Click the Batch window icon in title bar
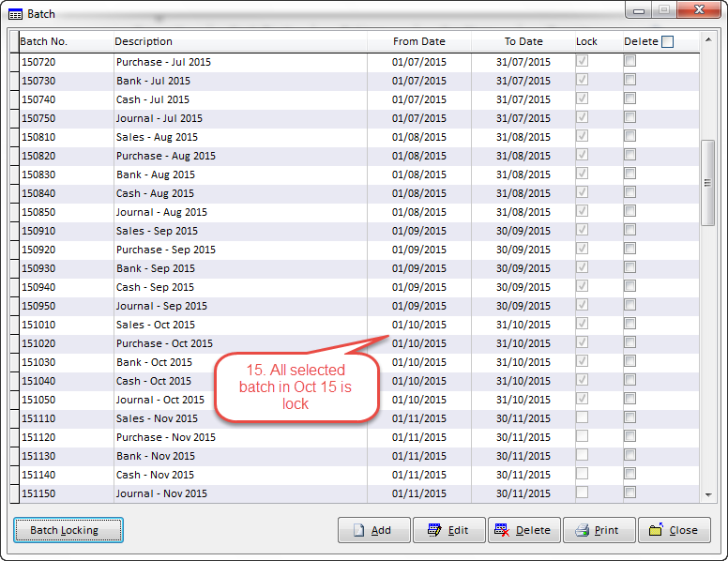The image size is (728, 561). click(15, 13)
